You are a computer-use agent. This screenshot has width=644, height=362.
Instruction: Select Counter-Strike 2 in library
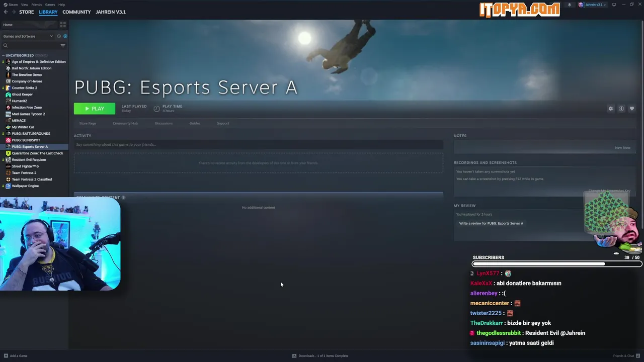click(x=25, y=88)
